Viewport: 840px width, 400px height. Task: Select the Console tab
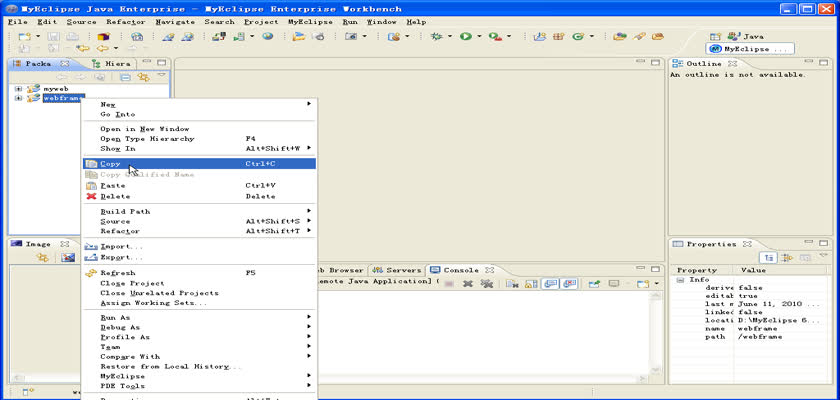point(454,270)
